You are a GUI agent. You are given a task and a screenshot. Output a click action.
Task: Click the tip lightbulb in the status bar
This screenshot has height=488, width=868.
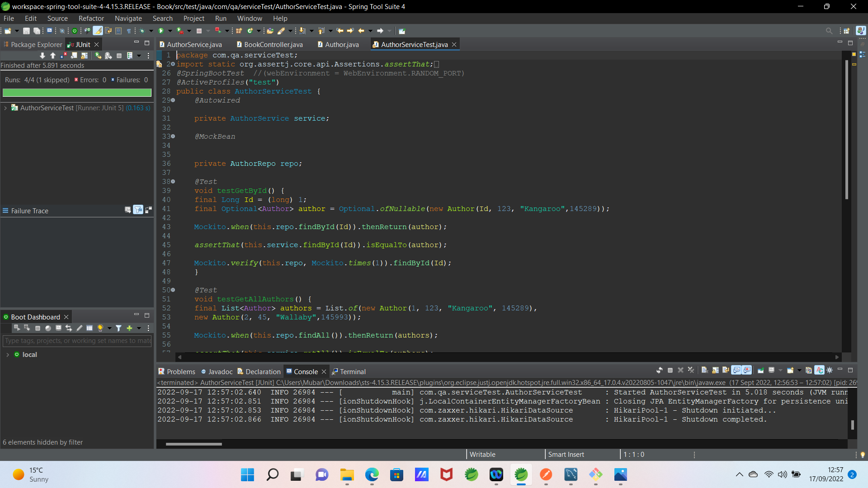pyautogui.click(x=863, y=455)
